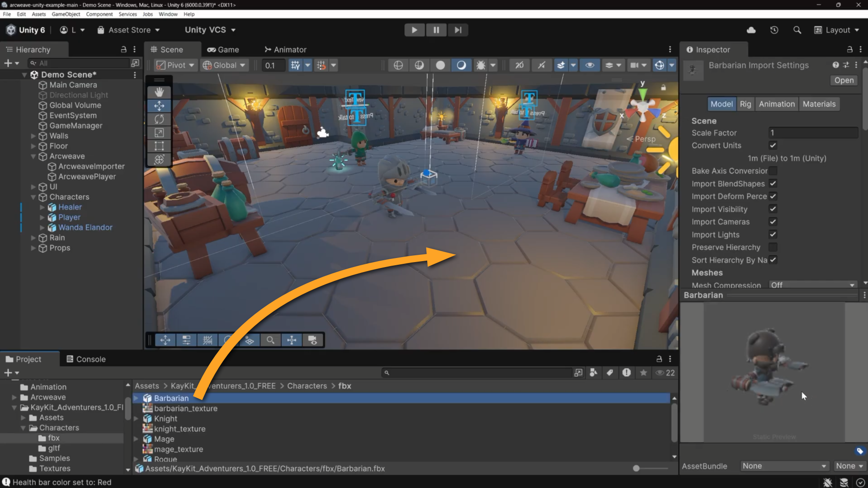
Task: Click Characters in the Project breadcrumb
Action: coord(307,386)
